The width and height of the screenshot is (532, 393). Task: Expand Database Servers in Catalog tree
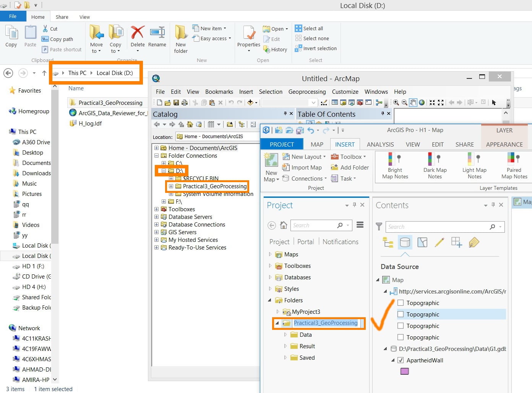[156, 217]
